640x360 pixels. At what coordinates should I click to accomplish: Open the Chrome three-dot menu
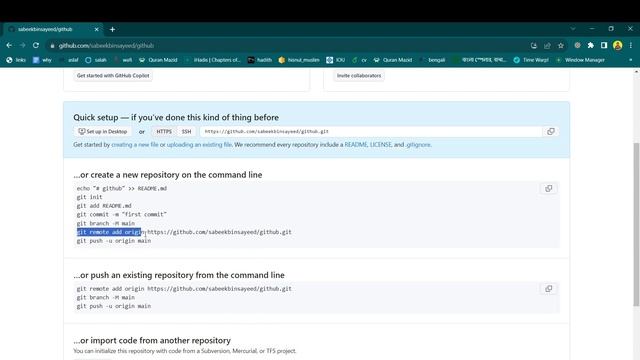click(x=631, y=45)
